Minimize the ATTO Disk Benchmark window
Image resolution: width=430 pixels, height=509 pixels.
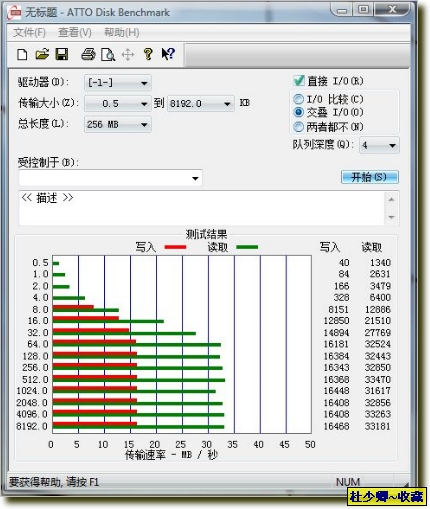point(342,10)
